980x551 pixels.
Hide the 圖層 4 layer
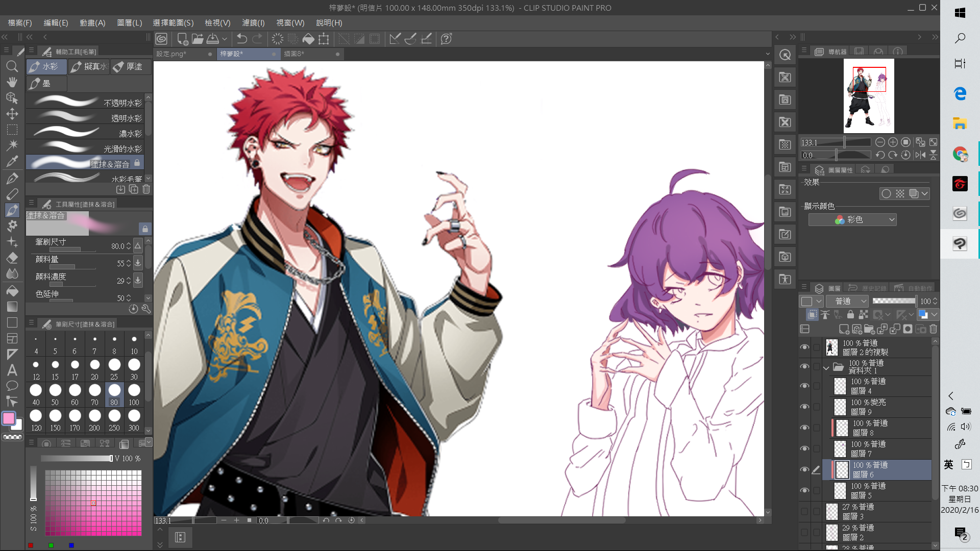pyautogui.click(x=804, y=386)
